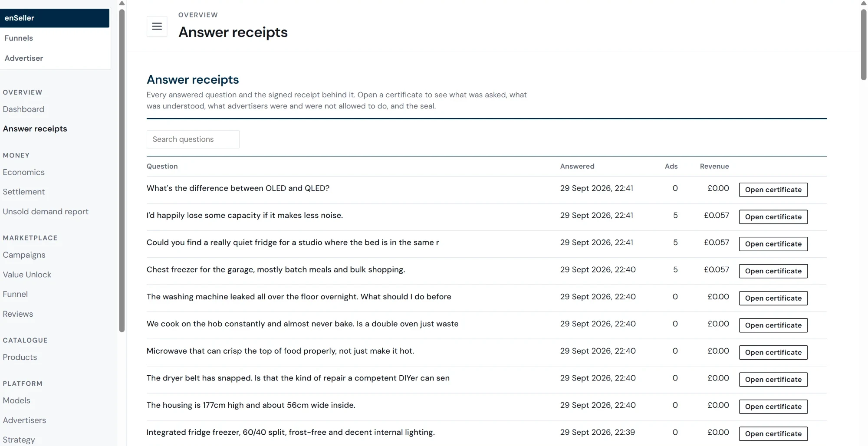Open the Products catalogue
The width and height of the screenshot is (868, 446).
(20, 357)
